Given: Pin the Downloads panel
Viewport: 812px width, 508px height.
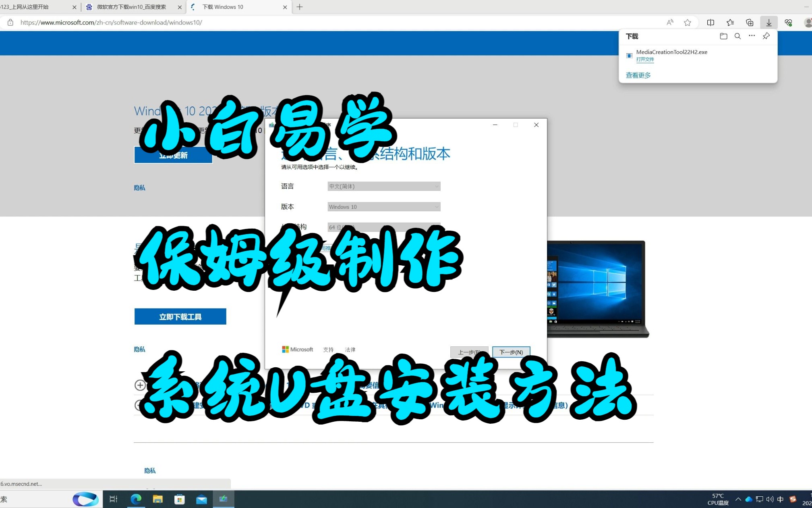Looking at the screenshot, I should click(766, 36).
